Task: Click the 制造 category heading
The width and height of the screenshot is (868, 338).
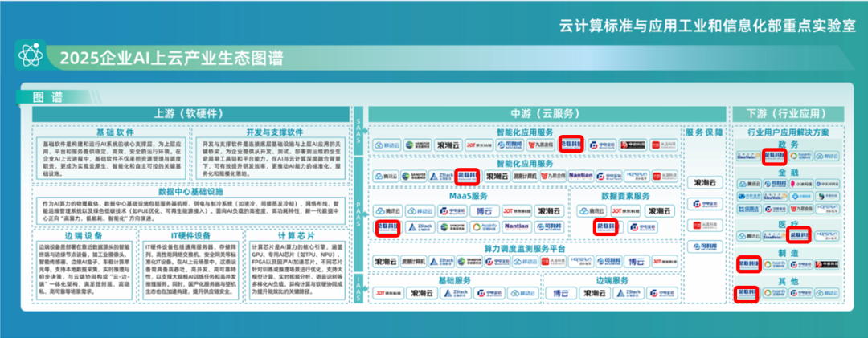Action: pyautogui.click(x=788, y=253)
